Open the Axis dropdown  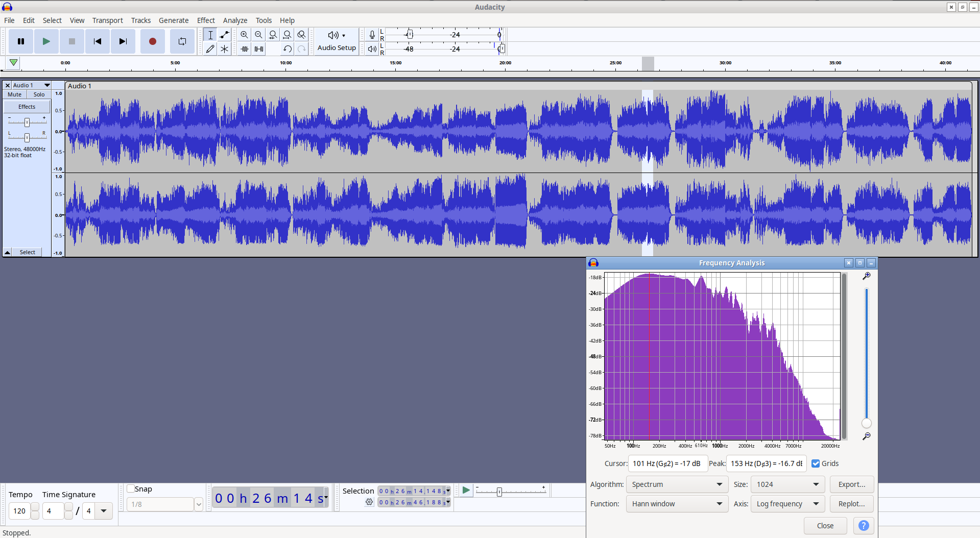787,504
